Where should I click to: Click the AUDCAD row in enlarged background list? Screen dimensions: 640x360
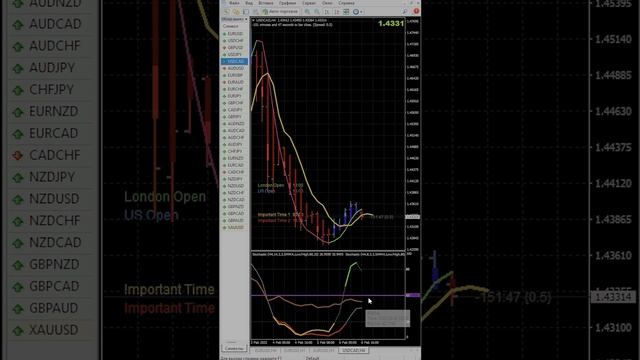coord(51,24)
